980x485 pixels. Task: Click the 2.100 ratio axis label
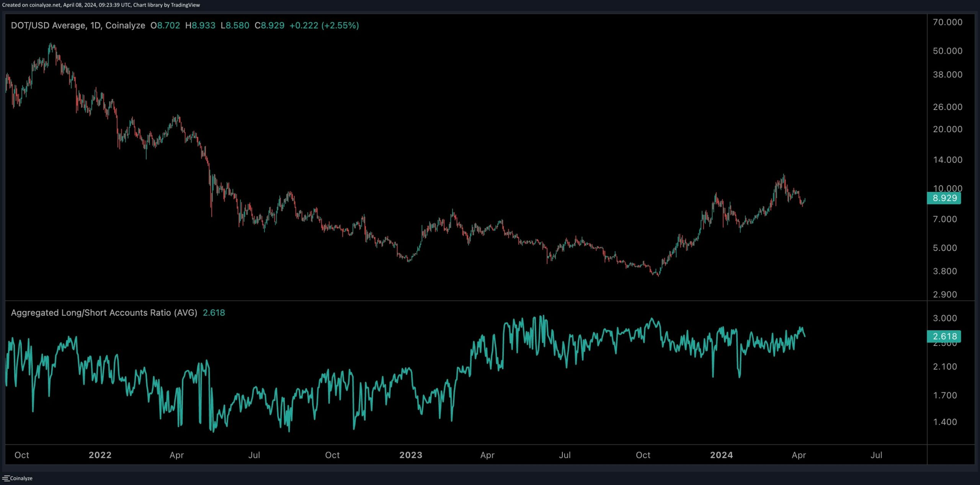(945, 367)
